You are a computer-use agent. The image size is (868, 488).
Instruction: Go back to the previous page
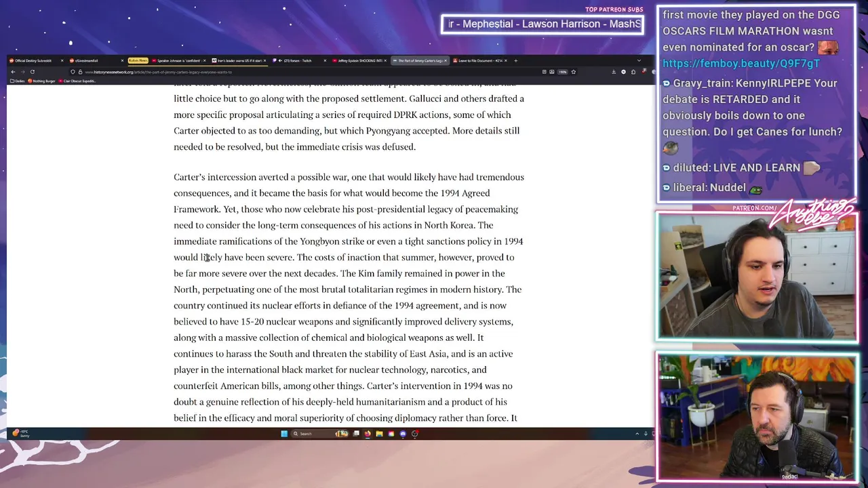pyautogui.click(x=12, y=72)
